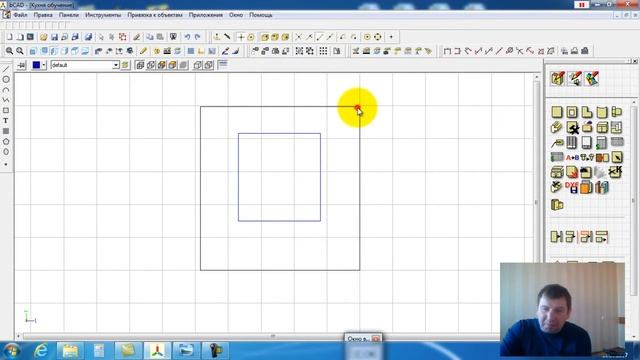Click the New document icon
The height and width of the screenshot is (360, 640).
tap(9, 37)
